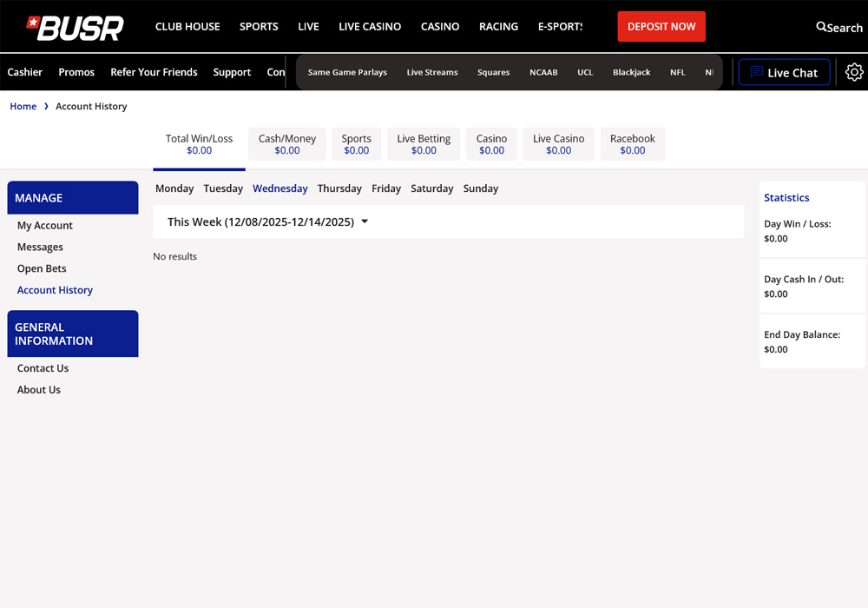Go to the Racing section

[x=498, y=27]
